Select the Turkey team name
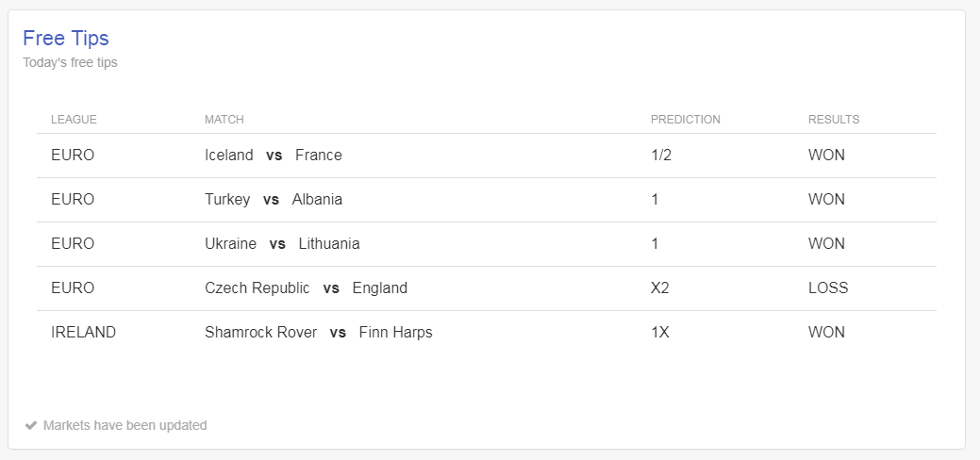 pos(227,200)
